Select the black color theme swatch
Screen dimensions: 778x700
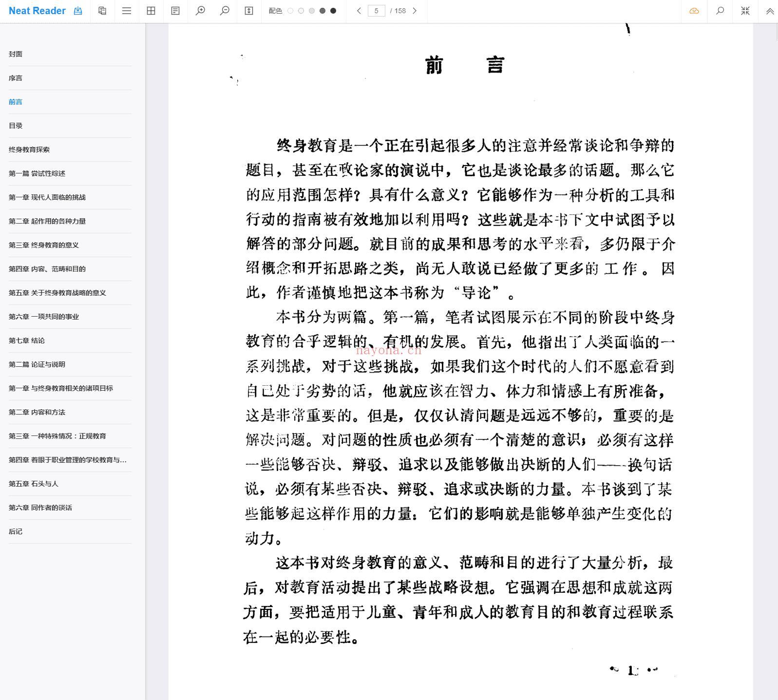pos(333,11)
